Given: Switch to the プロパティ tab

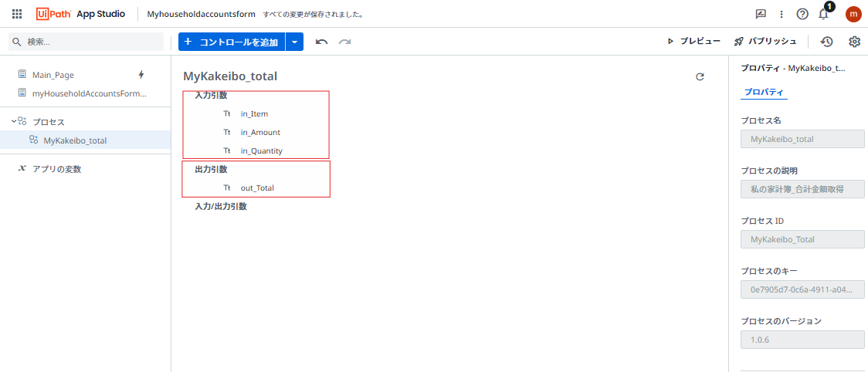Looking at the screenshot, I should (764, 92).
